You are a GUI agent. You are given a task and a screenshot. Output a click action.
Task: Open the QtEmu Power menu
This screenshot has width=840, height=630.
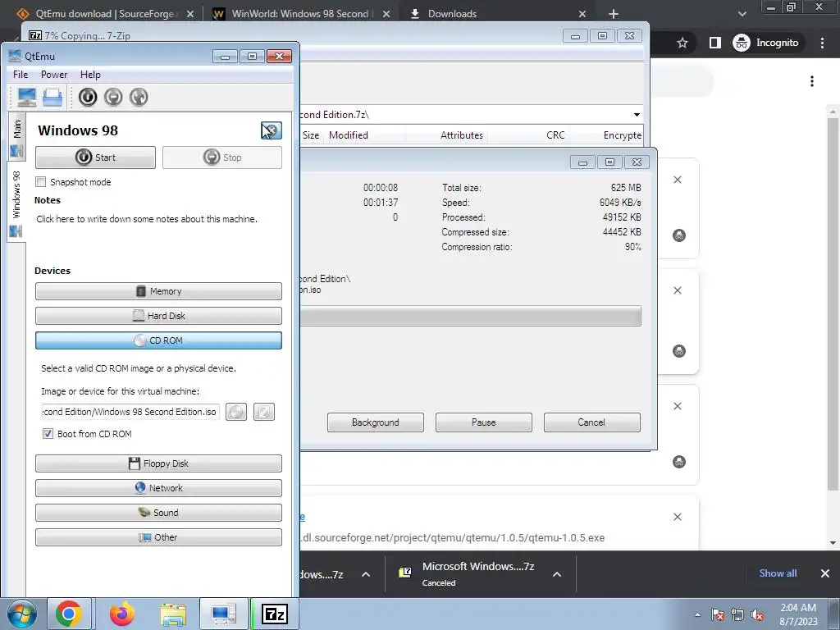pyautogui.click(x=54, y=75)
